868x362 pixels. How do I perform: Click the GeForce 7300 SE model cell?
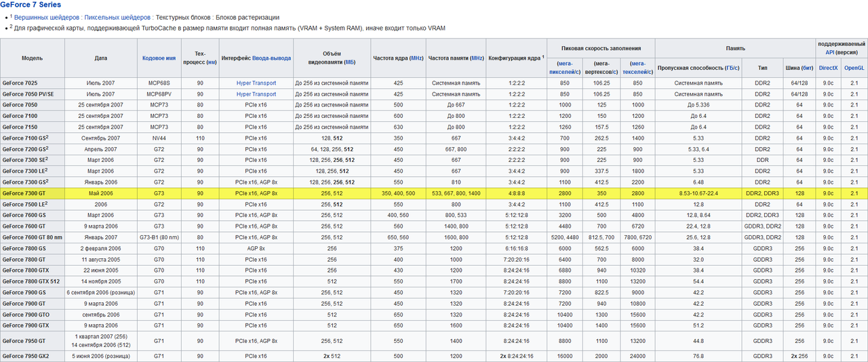(33, 160)
